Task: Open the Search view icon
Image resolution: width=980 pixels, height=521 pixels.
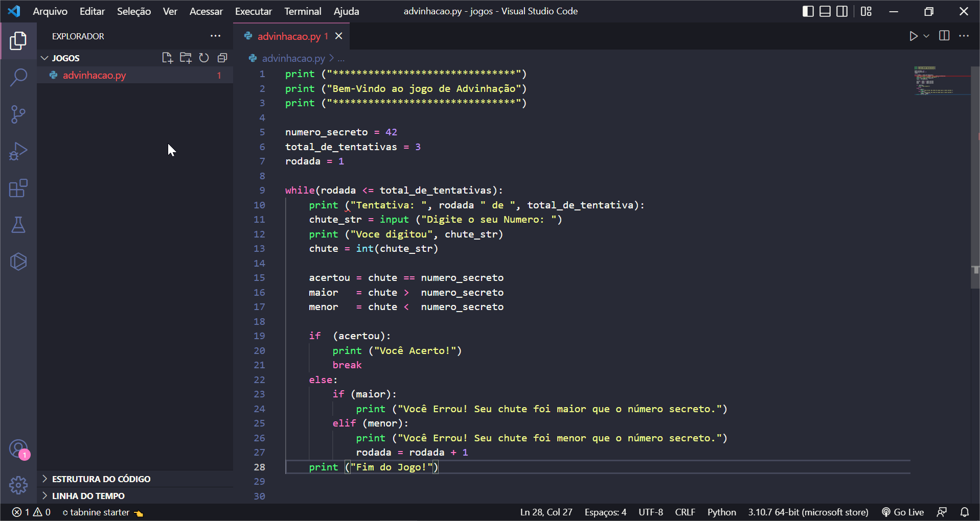Action: 18,78
